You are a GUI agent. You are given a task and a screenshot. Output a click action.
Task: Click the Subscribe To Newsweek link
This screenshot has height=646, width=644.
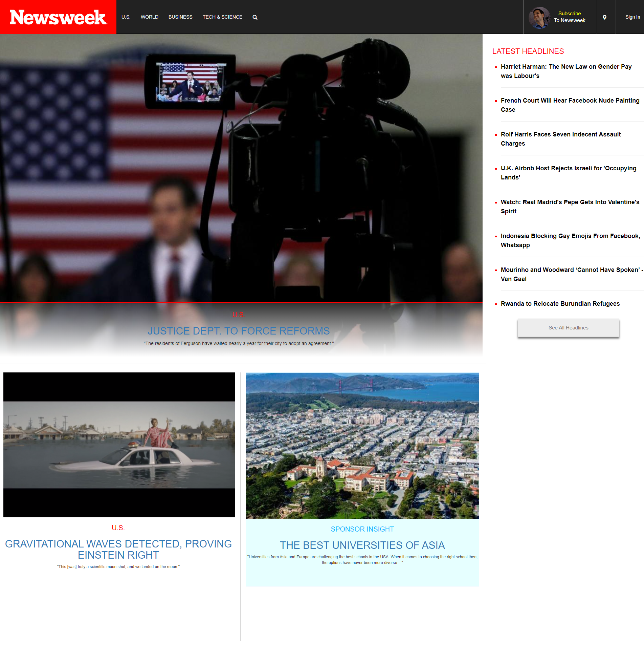pos(570,17)
